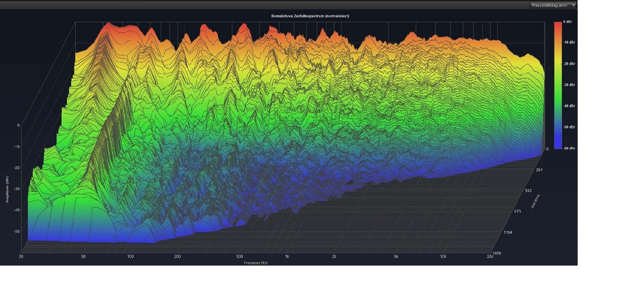Screen dimensions: 644x296
Task: Click the 20k frequency axis label
Action: coord(490,256)
